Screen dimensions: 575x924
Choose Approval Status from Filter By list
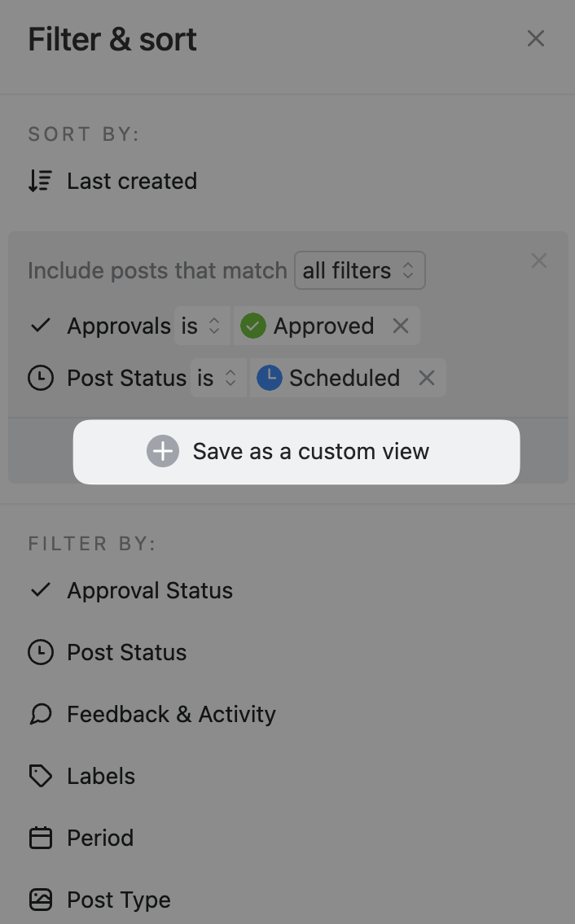click(x=150, y=590)
